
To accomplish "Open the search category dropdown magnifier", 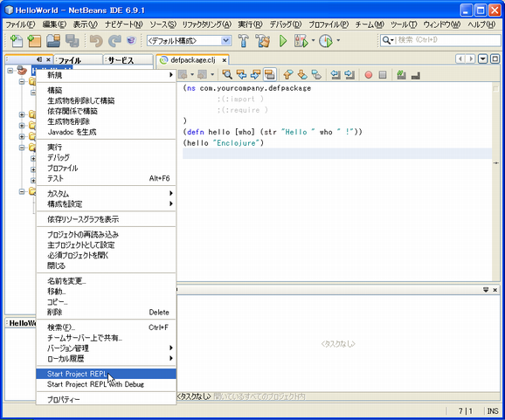I will pos(388,40).
